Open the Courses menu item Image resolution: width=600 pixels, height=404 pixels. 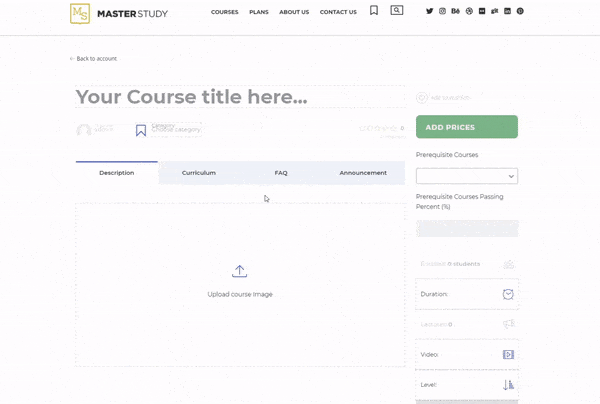224,12
